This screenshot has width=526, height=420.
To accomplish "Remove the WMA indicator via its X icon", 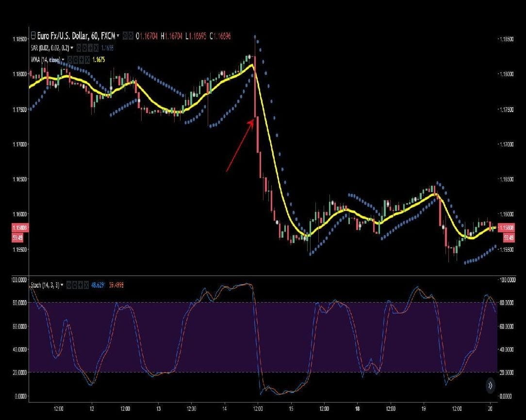I will coord(87,59).
